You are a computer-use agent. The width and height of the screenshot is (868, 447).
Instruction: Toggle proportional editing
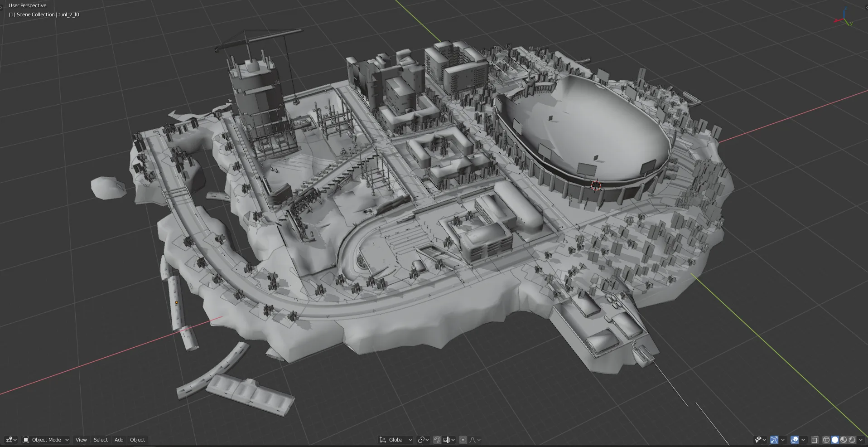click(463, 440)
